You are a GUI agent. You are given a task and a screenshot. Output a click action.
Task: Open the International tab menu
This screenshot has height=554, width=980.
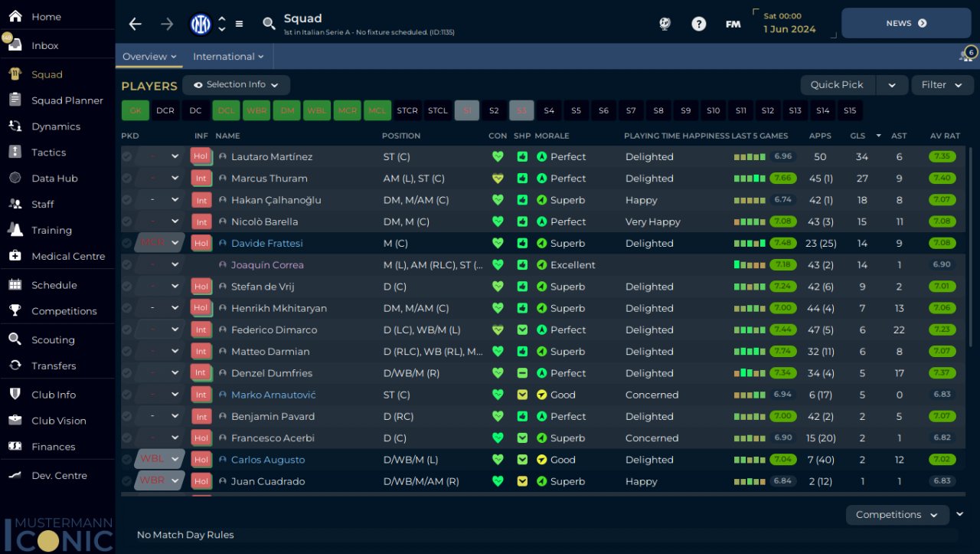(x=228, y=57)
